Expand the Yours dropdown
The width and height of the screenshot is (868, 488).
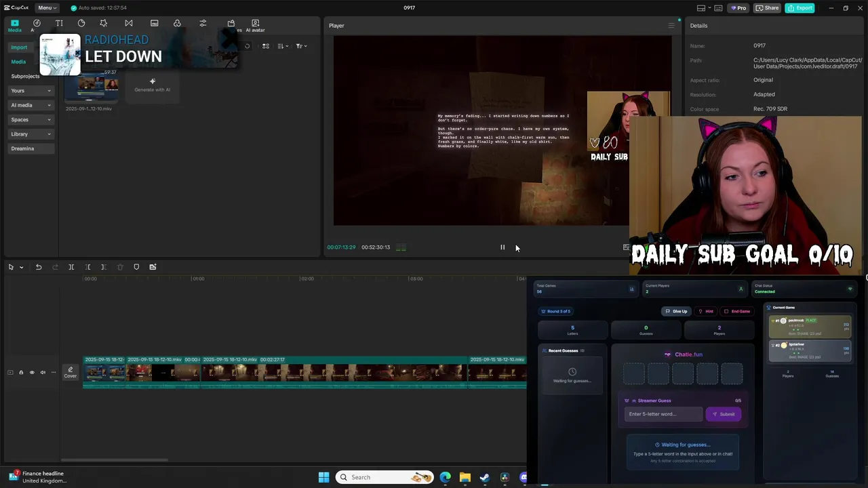(31, 91)
